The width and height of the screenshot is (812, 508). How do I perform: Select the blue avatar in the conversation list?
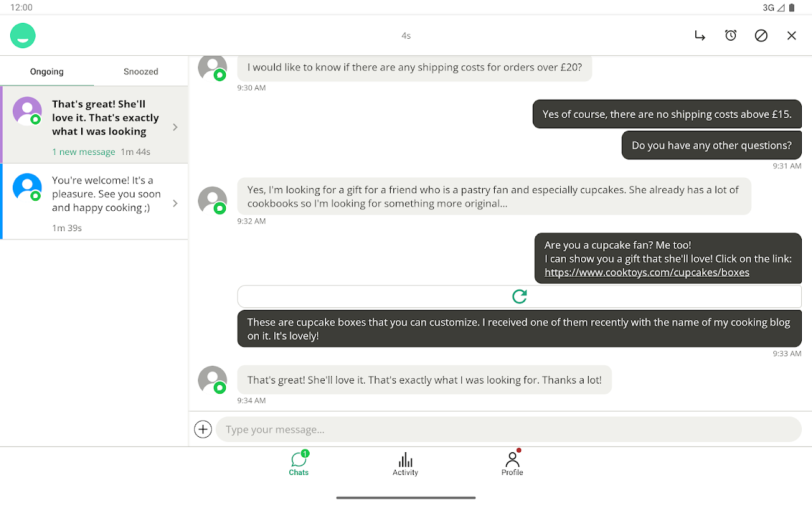pyautogui.click(x=27, y=187)
